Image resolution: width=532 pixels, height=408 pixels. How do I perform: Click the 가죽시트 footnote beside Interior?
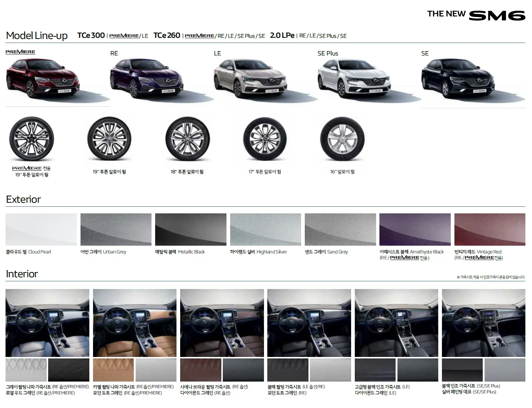[x=490, y=277]
